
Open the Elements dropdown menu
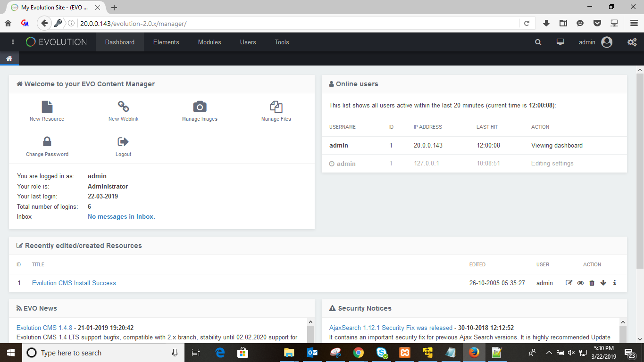click(x=166, y=42)
